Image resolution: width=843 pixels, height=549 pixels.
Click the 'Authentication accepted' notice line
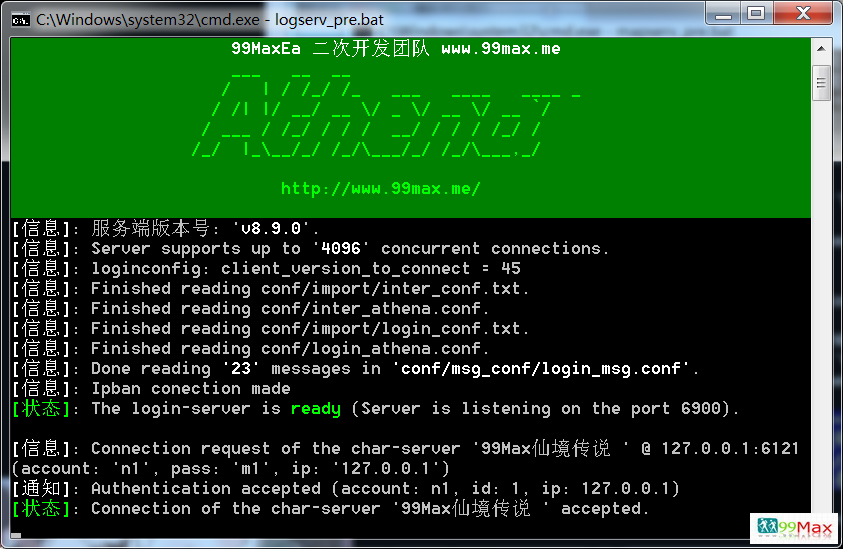click(385, 488)
